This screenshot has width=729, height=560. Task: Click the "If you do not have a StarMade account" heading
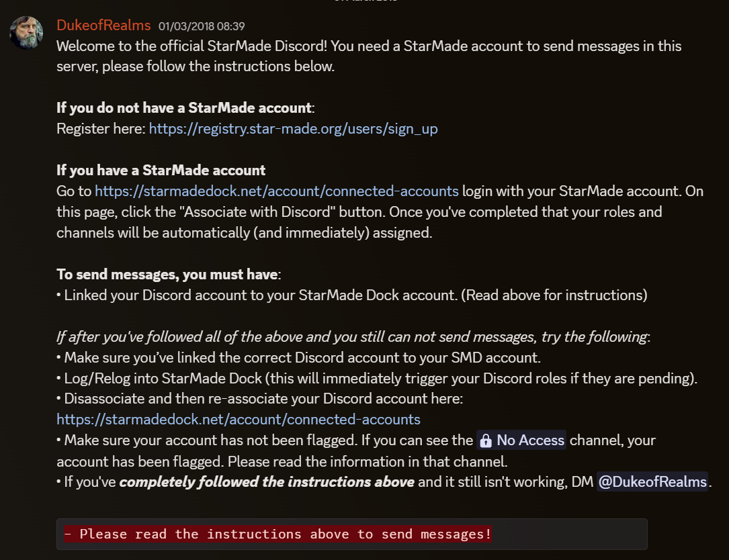(x=183, y=108)
